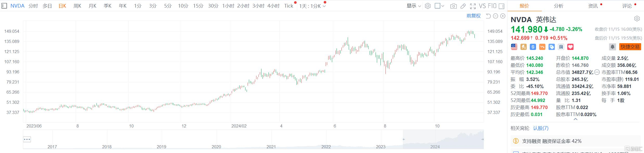The width and height of the screenshot is (644, 153).
Task: Open the 1天:1分K period dropdown
Action: coord(312,6)
